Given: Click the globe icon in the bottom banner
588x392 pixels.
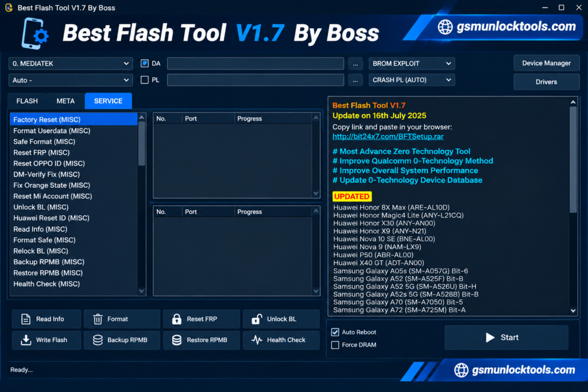Looking at the screenshot, I should pyautogui.click(x=461, y=370).
